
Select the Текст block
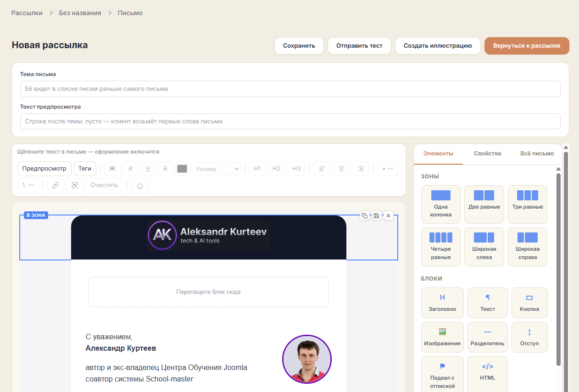[488, 303]
